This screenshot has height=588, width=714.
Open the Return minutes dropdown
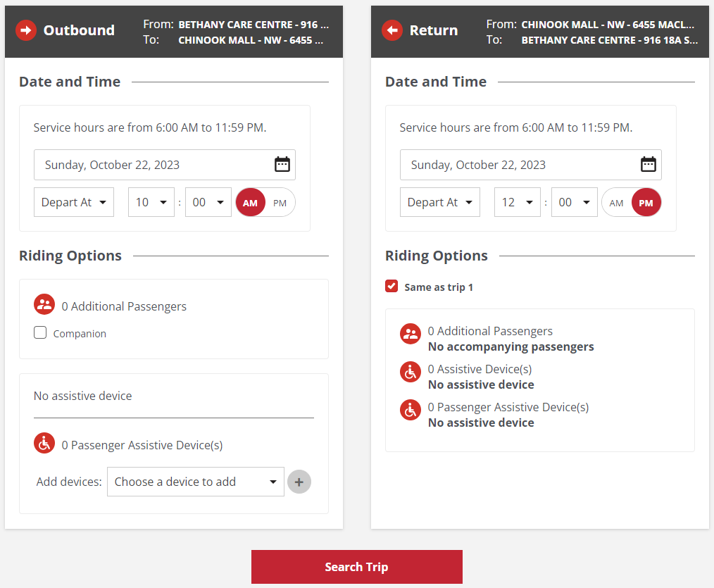coord(574,202)
